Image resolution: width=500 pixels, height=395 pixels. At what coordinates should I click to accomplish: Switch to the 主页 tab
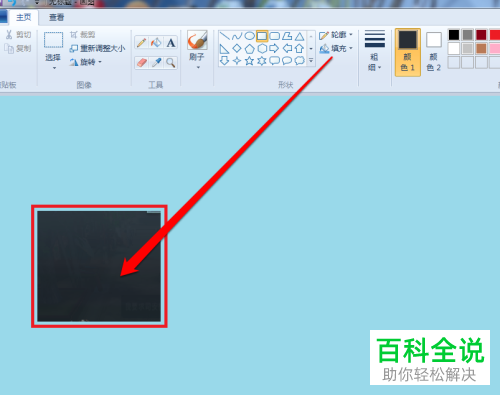pos(23,17)
